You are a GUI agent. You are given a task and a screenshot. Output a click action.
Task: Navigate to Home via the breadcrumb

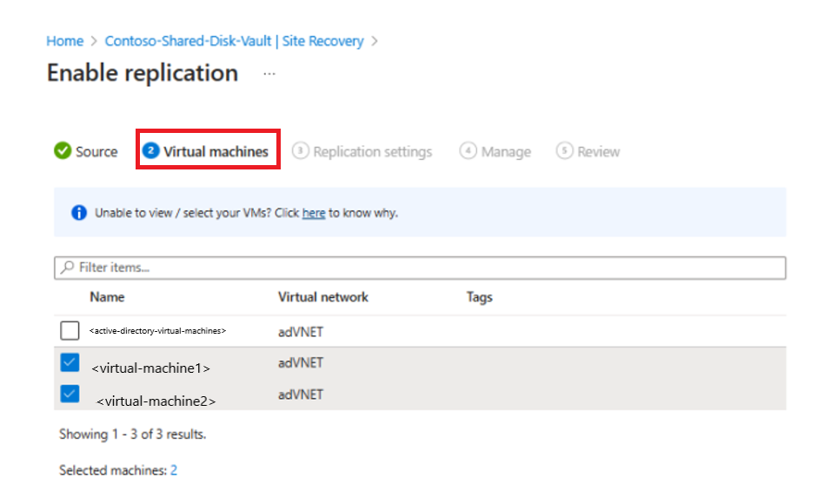[x=64, y=41]
